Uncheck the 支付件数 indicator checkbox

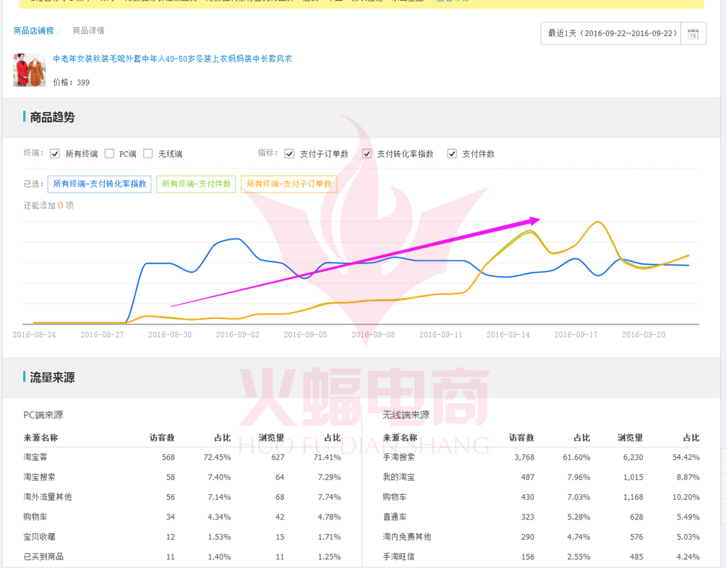452,154
